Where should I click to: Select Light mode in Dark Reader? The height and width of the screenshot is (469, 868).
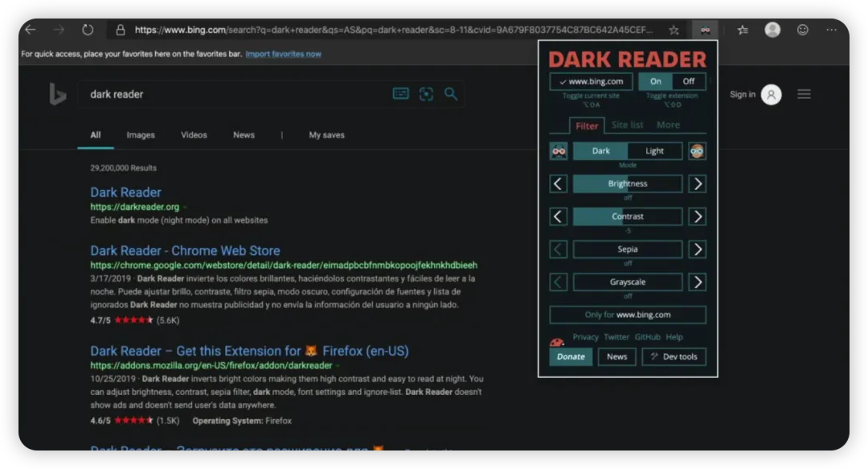pos(654,150)
